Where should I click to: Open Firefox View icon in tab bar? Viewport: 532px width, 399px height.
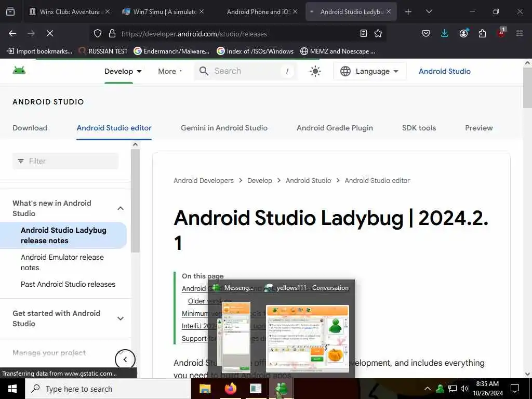pyautogui.click(x=10, y=11)
